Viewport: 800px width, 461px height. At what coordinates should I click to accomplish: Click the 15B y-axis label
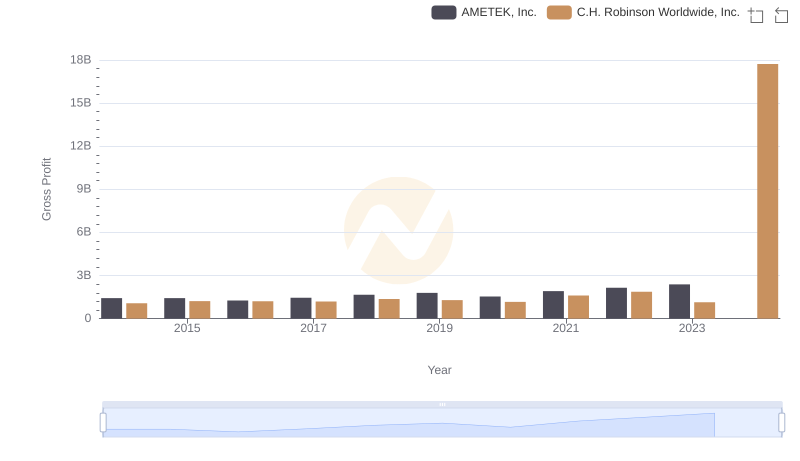click(x=81, y=103)
